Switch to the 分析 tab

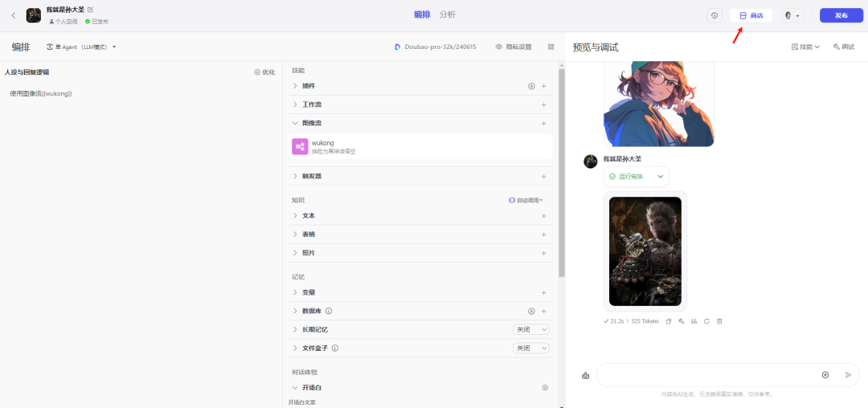tap(448, 15)
